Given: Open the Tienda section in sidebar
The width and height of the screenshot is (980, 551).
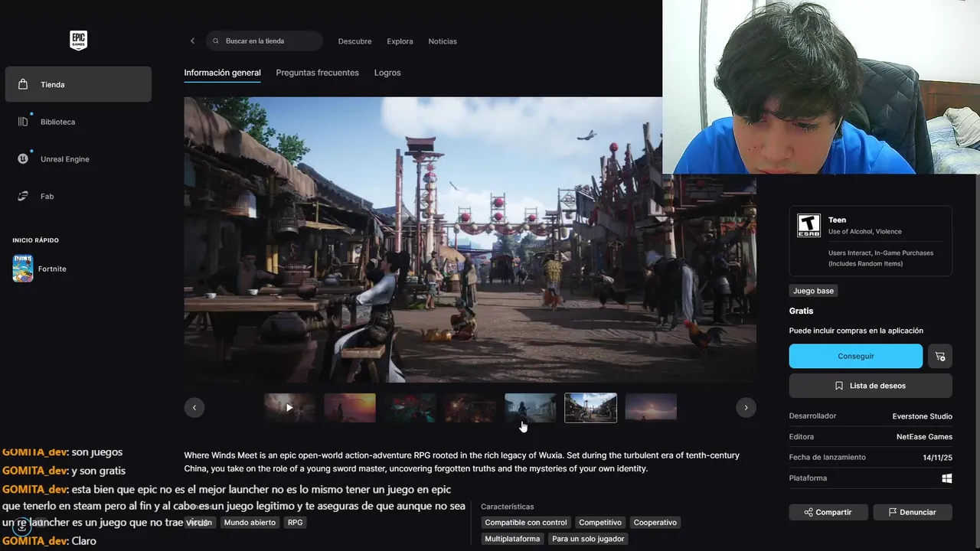Looking at the screenshot, I should tap(78, 84).
